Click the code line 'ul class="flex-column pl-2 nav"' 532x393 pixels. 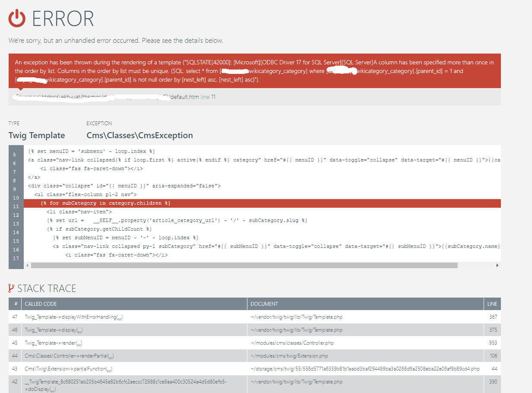[x=85, y=194]
